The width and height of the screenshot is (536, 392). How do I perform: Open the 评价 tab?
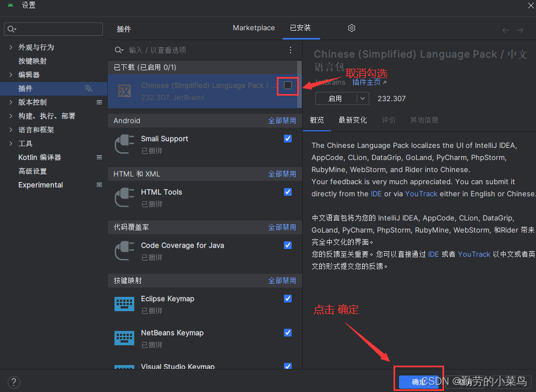389,120
